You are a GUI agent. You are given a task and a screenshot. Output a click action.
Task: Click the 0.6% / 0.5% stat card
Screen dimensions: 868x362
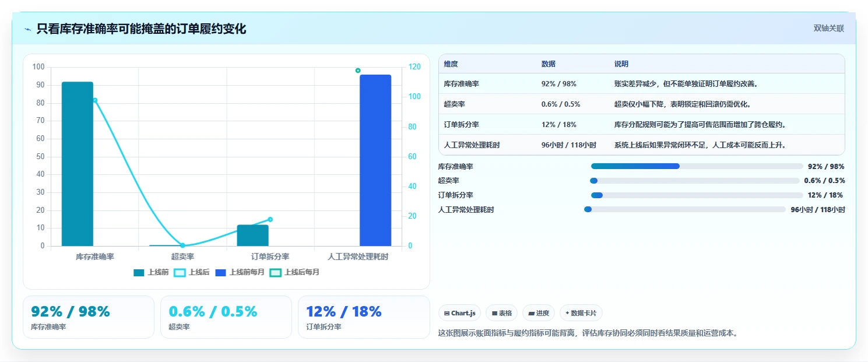[x=226, y=317]
